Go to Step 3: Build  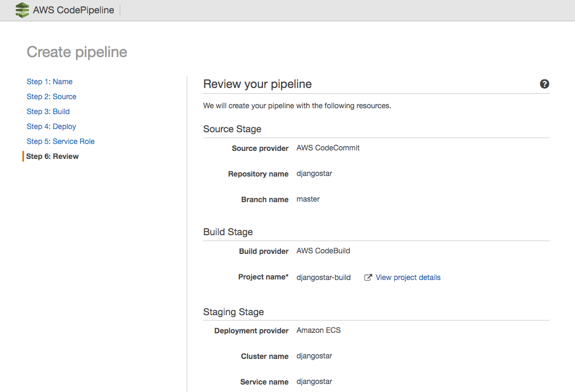[x=48, y=111]
